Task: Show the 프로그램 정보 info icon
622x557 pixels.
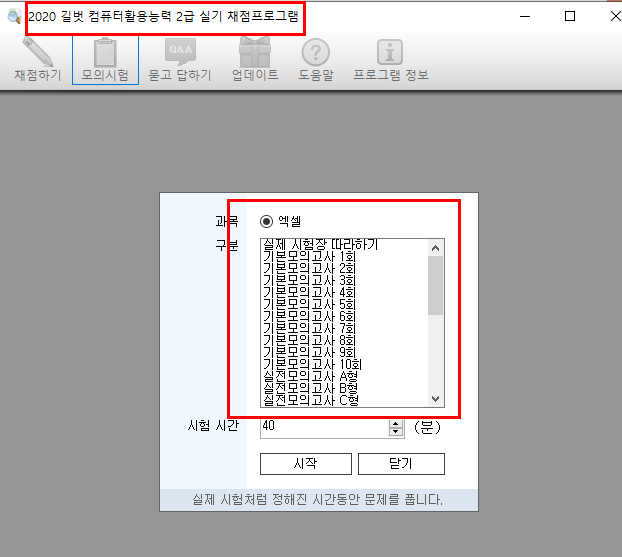Action: pyautogui.click(x=390, y=60)
